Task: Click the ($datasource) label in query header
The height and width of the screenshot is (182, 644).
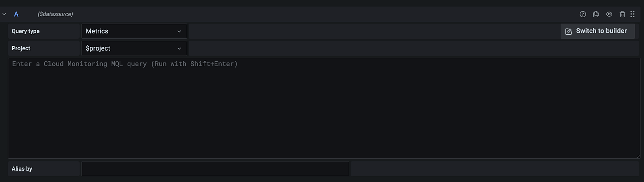Action: pyautogui.click(x=55, y=14)
